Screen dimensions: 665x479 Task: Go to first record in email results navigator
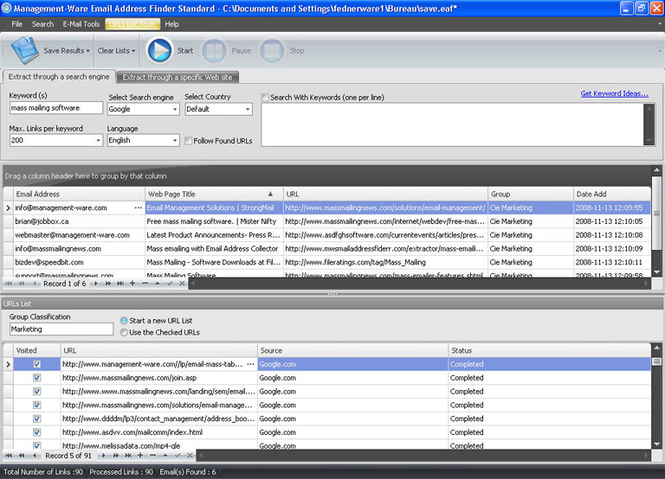(x=8, y=283)
